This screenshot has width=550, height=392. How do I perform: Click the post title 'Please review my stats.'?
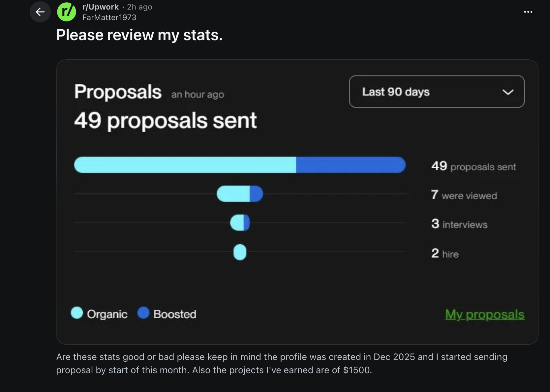pyautogui.click(x=139, y=35)
